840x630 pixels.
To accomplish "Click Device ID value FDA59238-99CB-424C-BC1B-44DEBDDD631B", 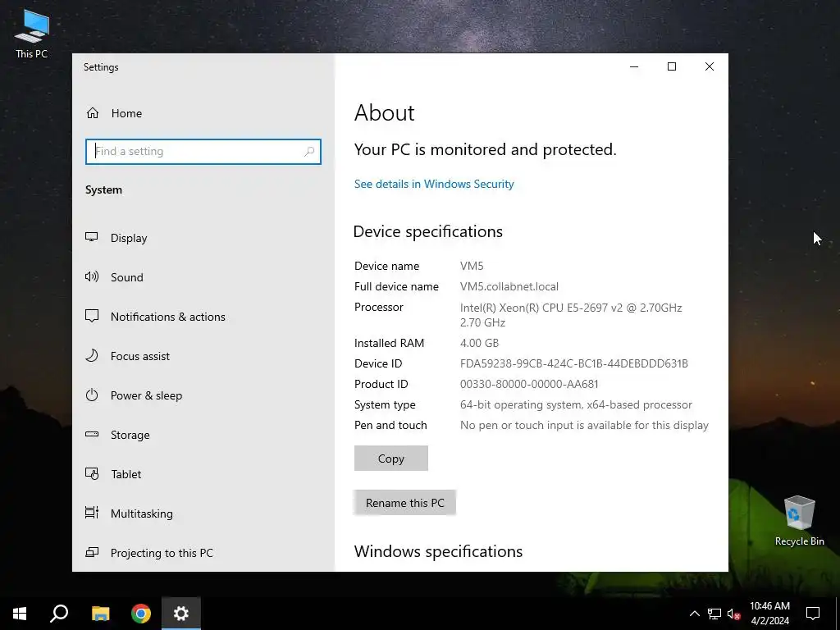I will (573, 363).
